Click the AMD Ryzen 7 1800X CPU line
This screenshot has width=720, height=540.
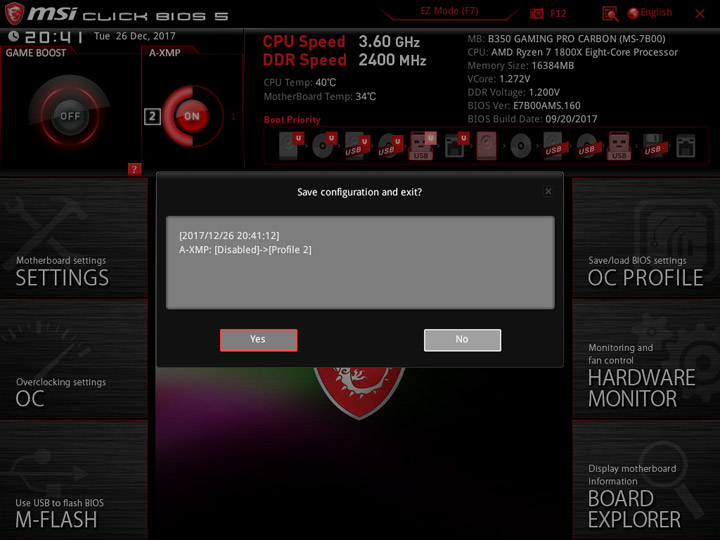coord(573,52)
